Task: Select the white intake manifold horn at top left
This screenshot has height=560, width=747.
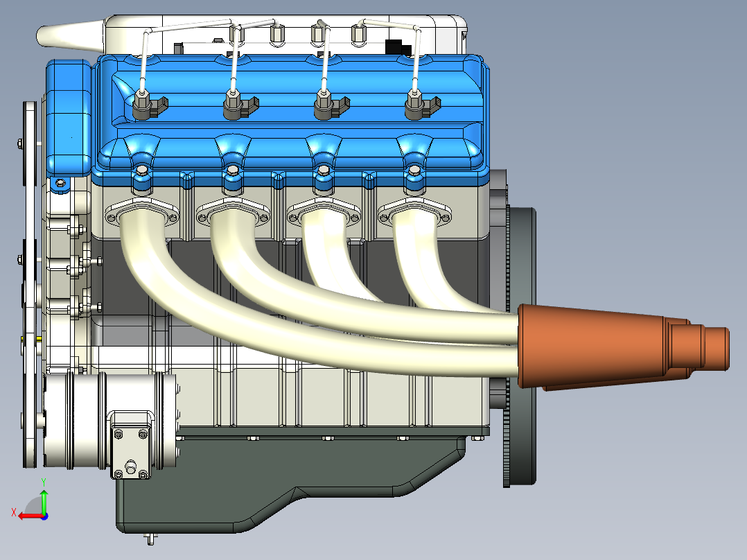Action: [71, 35]
